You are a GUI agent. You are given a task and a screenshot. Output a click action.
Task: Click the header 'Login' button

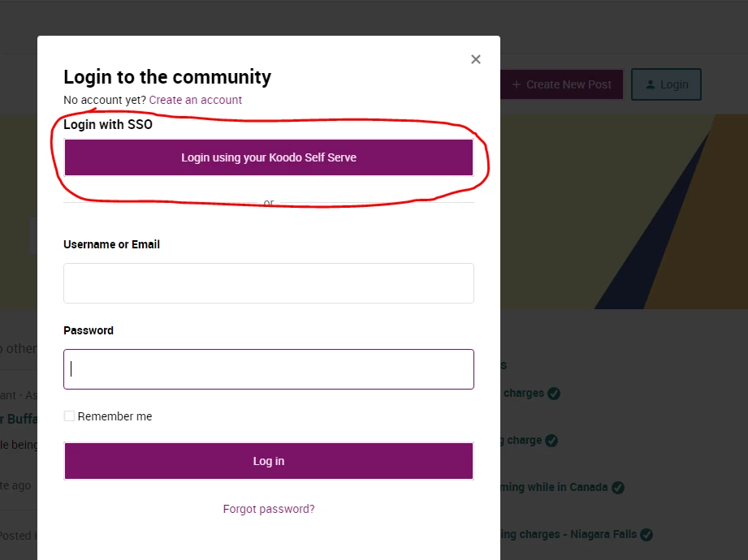point(667,84)
